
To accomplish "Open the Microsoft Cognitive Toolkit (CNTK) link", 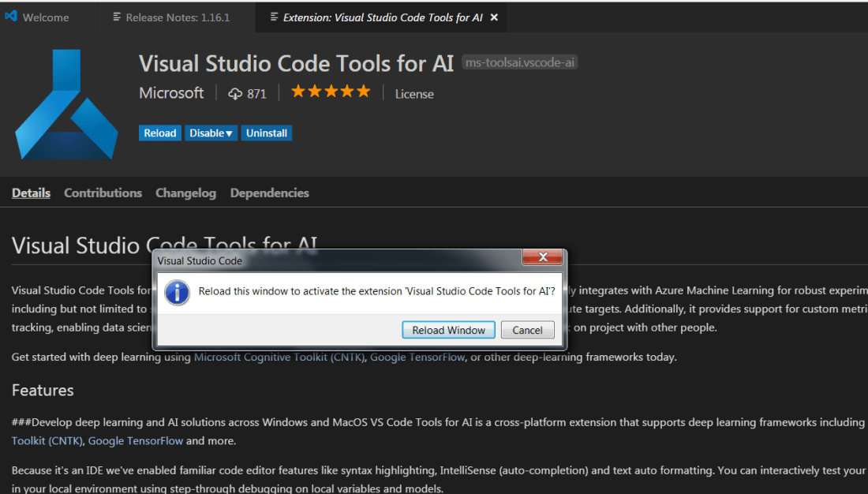I will (280, 357).
